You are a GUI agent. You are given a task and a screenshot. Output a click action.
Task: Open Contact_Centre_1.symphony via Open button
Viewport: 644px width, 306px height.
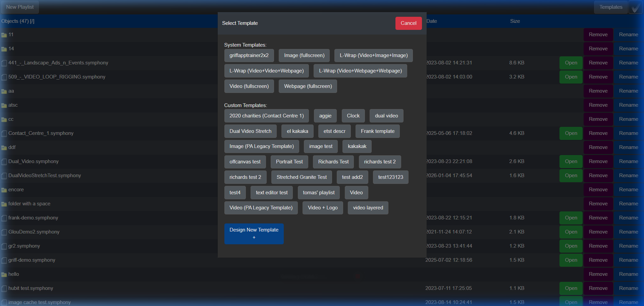571,133
